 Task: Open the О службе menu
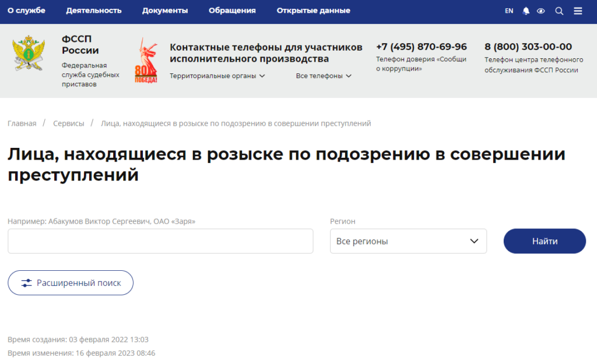click(x=26, y=10)
